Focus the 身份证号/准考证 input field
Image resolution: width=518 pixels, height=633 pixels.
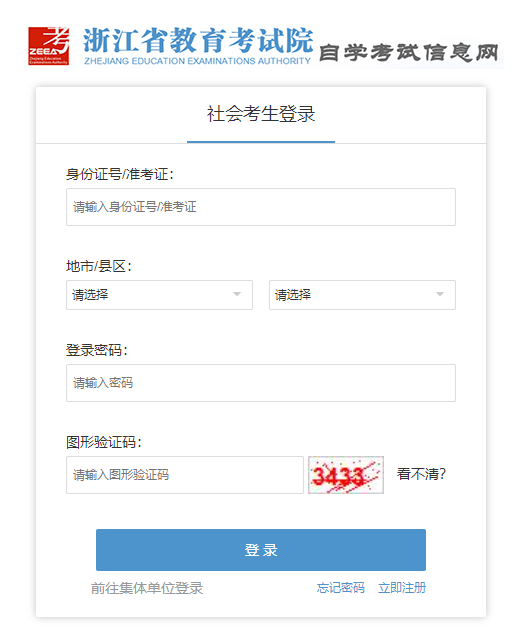point(261,207)
